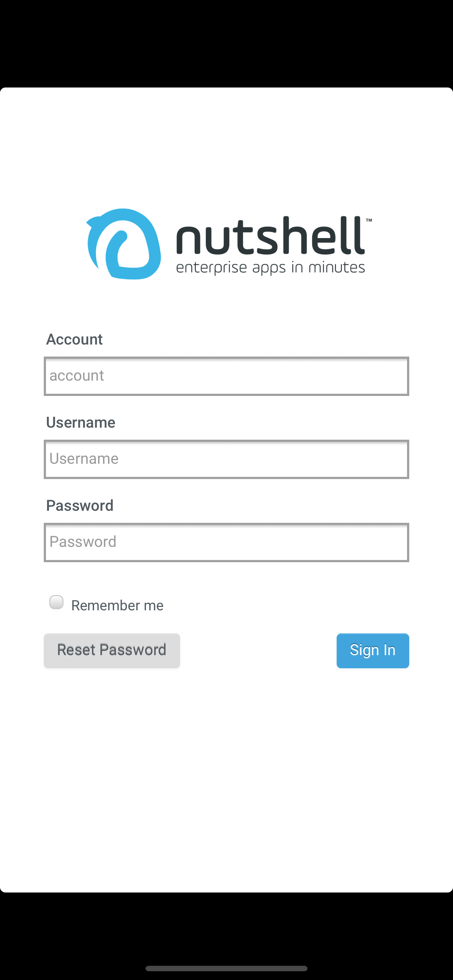Viewport: 453px width, 980px height.
Task: Submit login with Sign In button
Action: [x=373, y=650]
